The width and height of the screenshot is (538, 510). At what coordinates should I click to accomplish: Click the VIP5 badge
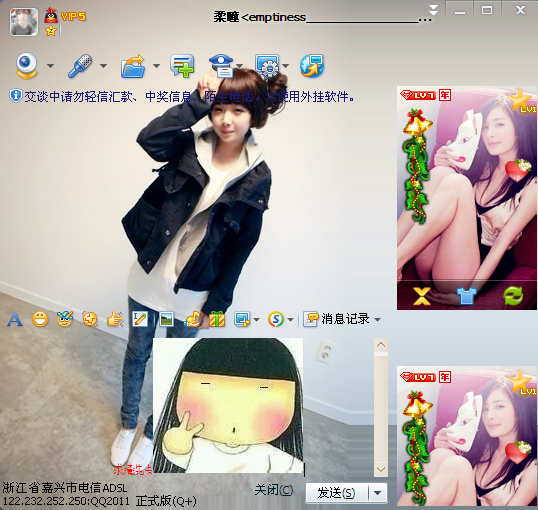(x=73, y=16)
